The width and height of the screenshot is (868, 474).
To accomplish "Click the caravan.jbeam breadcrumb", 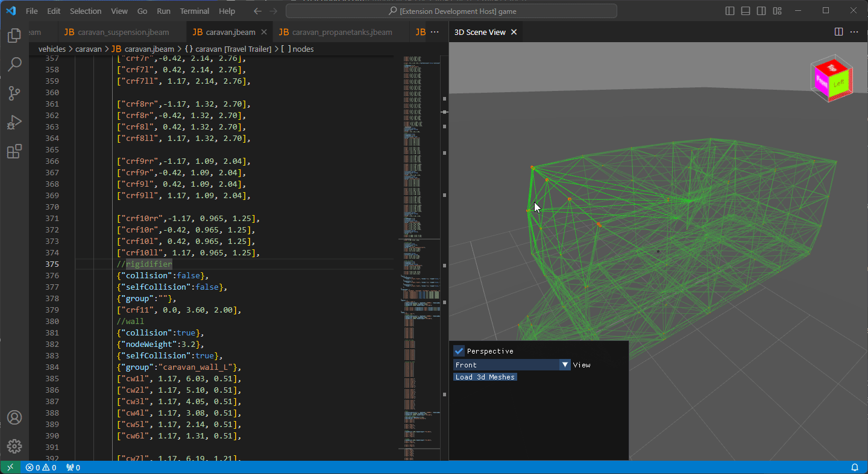I will (x=143, y=49).
